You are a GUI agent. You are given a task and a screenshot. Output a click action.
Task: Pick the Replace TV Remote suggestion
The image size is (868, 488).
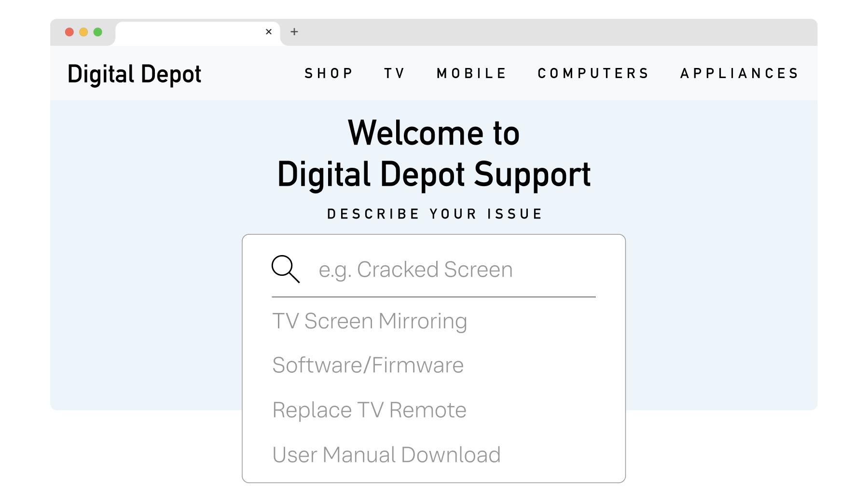click(x=369, y=410)
